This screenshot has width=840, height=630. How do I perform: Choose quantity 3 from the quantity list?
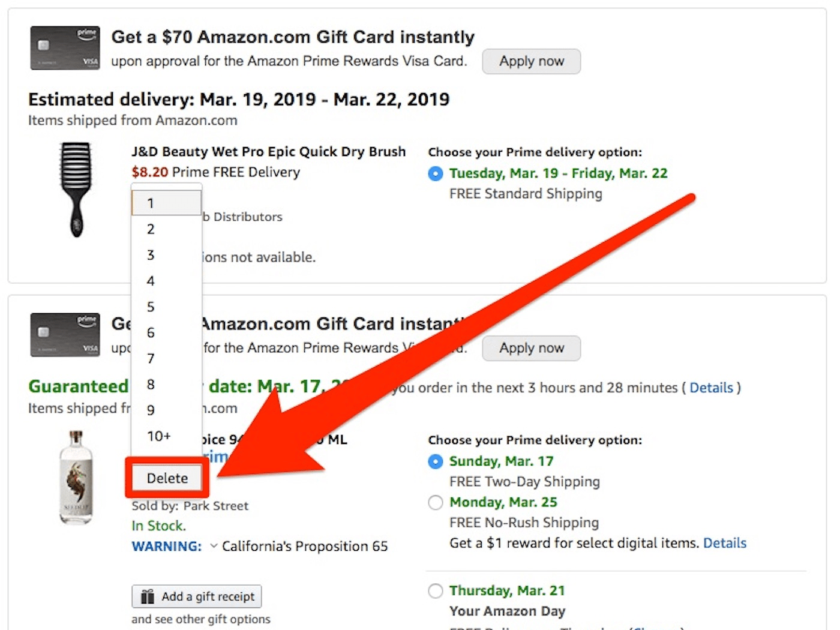click(x=151, y=254)
